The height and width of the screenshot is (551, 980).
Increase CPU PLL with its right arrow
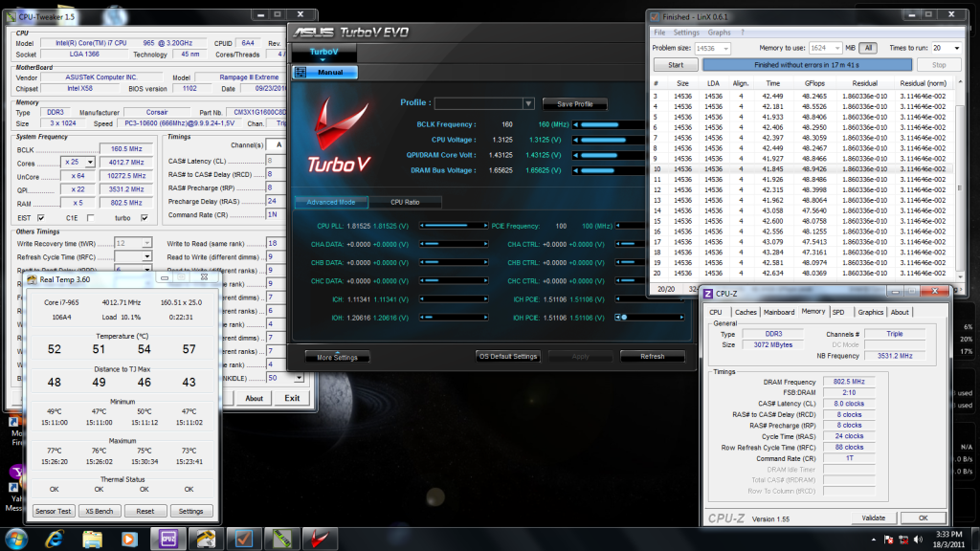(485, 226)
